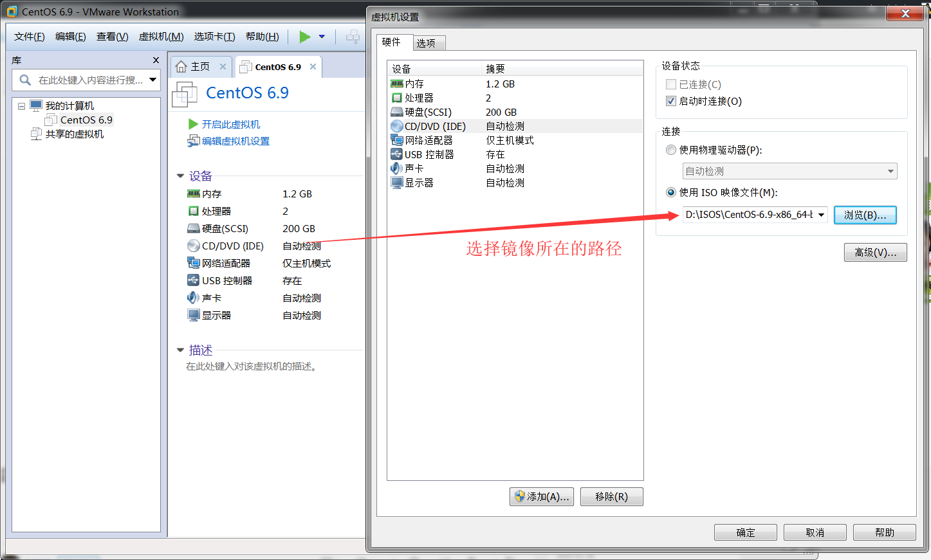This screenshot has height=560, width=931.
Task: Click the 添加(A)... button
Action: pyautogui.click(x=542, y=496)
